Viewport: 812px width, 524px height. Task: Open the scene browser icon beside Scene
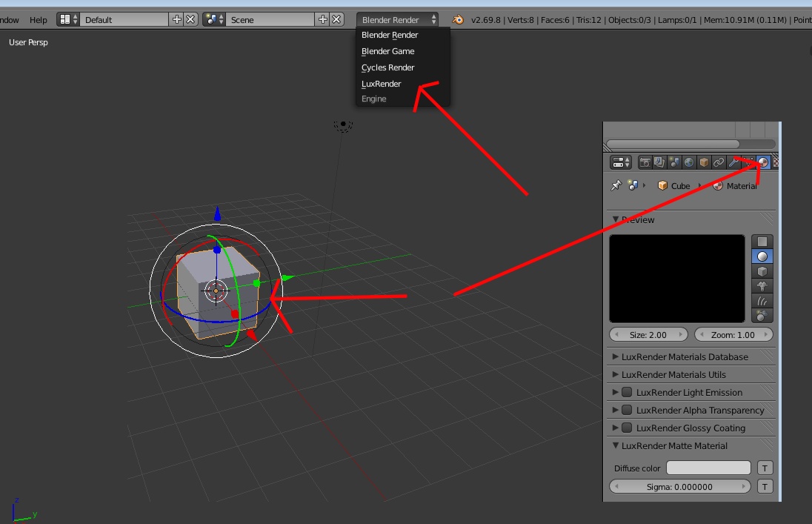214,20
